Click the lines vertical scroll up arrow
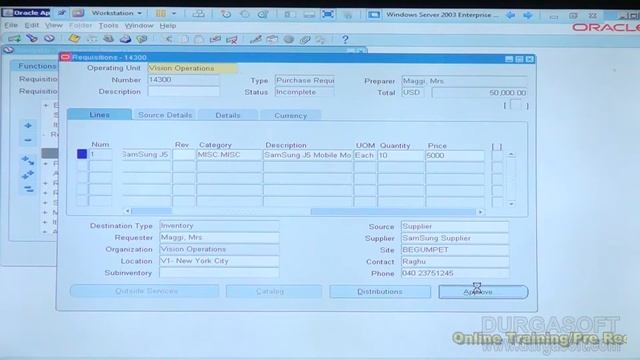The height and width of the screenshot is (360, 640). pyautogui.click(x=511, y=154)
